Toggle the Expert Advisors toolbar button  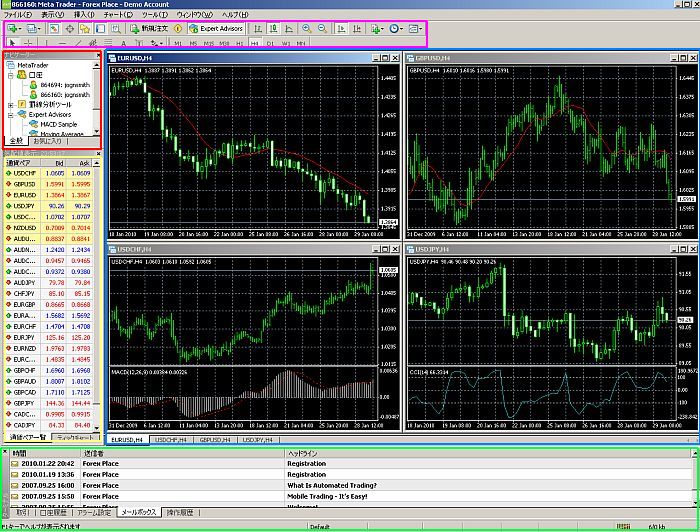click(216, 29)
